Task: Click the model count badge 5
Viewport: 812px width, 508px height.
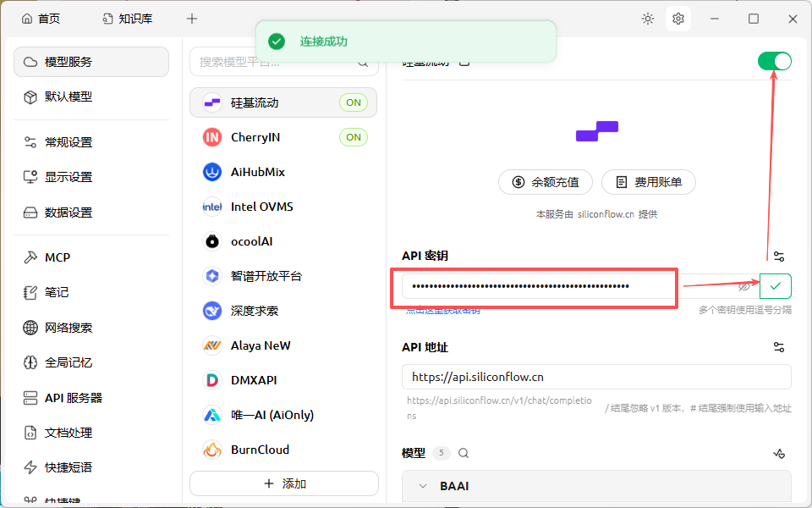Action: (x=442, y=453)
